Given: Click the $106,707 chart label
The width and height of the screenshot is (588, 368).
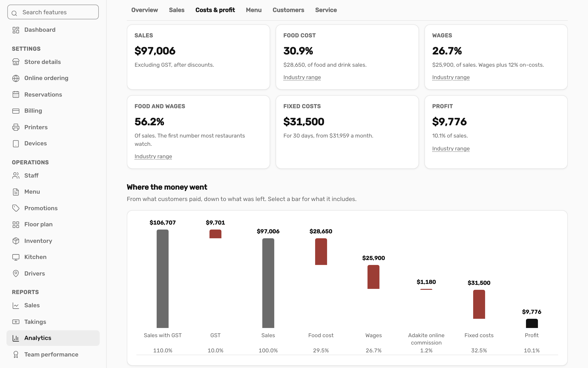Looking at the screenshot, I should pyautogui.click(x=163, y=222).
